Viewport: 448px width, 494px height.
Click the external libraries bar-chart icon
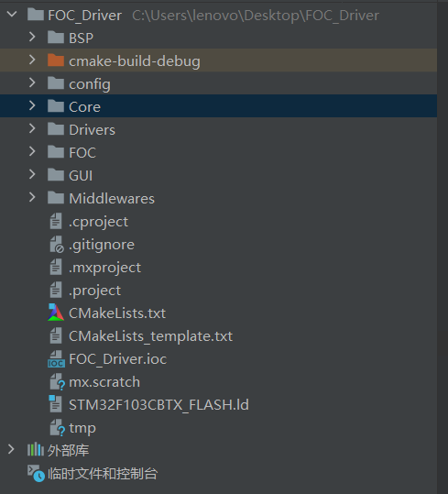(35, 450)
